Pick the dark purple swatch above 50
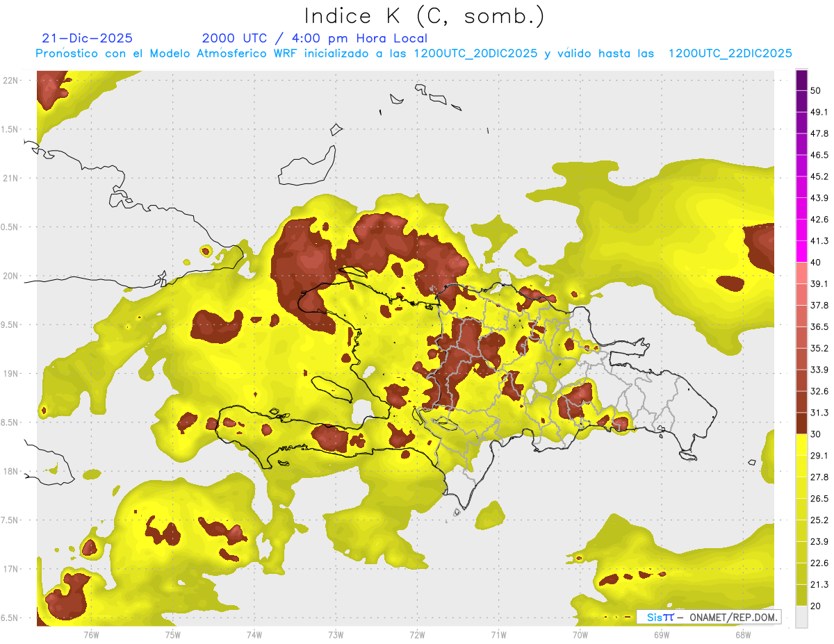 801,80
